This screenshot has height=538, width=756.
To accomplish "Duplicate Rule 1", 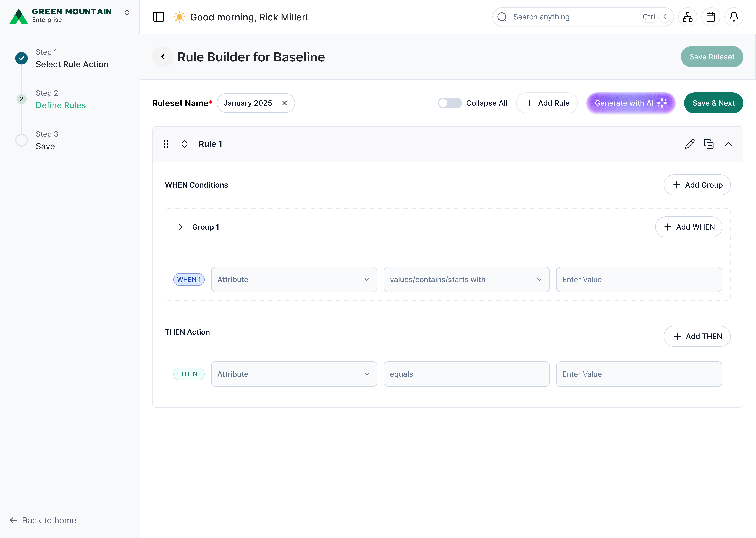I will tap(709, 144).
